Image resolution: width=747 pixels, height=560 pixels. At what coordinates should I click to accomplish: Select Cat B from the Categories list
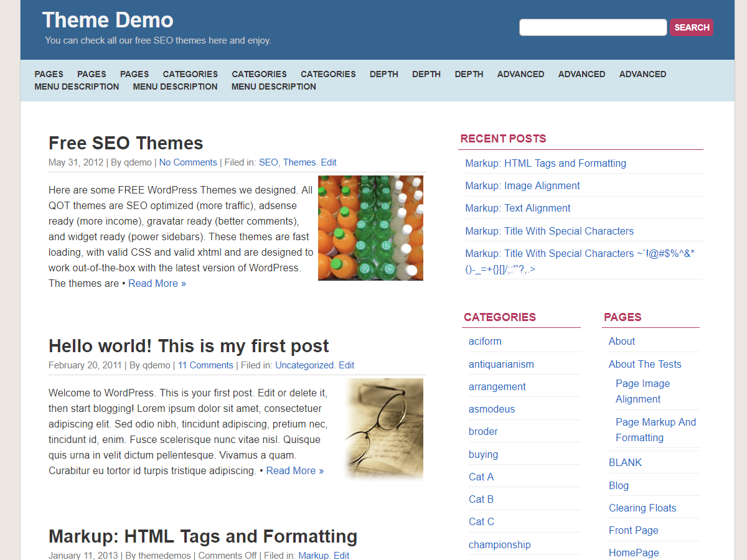pos(481,498)
